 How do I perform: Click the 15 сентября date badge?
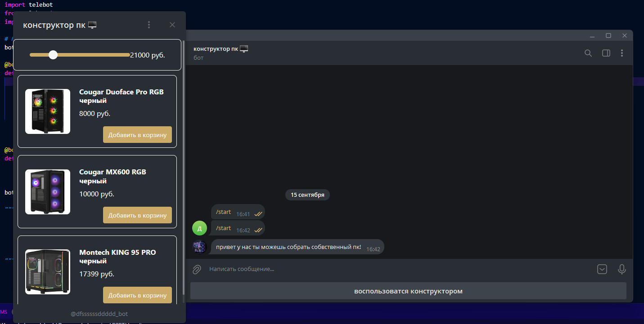pyautogui.click(x=307, y=195)
